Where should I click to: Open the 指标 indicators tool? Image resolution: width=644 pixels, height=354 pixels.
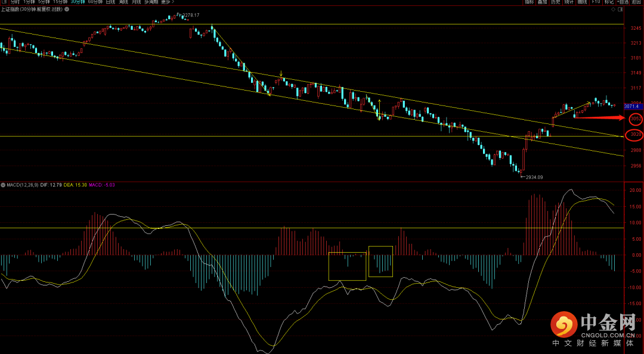click(529, 2)
